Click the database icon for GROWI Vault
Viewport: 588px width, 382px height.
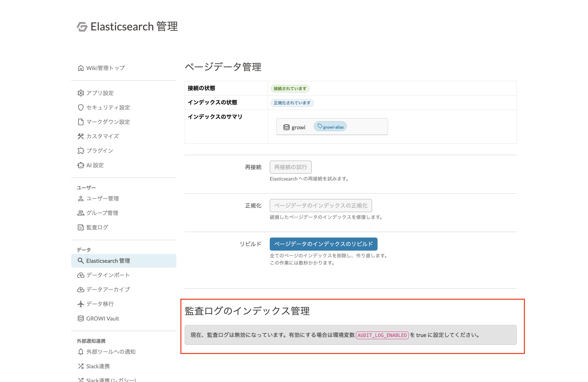80,318
